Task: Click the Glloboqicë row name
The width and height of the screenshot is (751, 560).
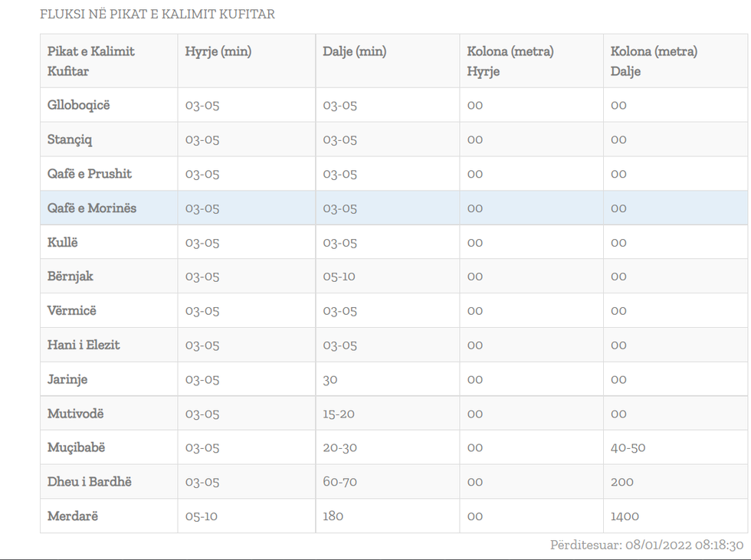Action: click(79, 105)
